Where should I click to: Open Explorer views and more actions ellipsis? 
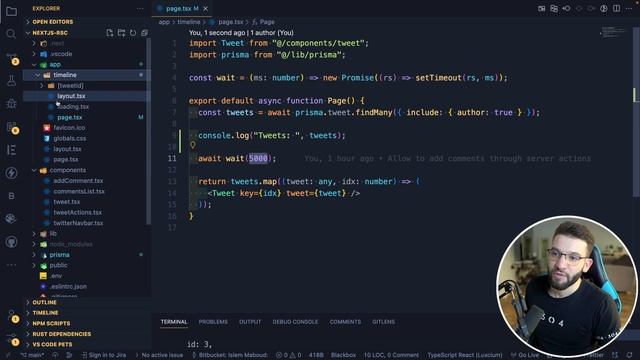[140, 8]
